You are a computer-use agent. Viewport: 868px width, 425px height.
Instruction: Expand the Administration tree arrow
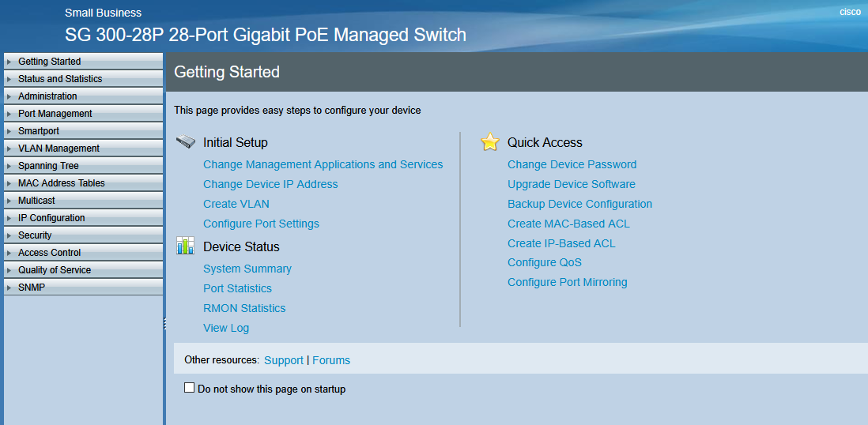(x=9, y=96)
